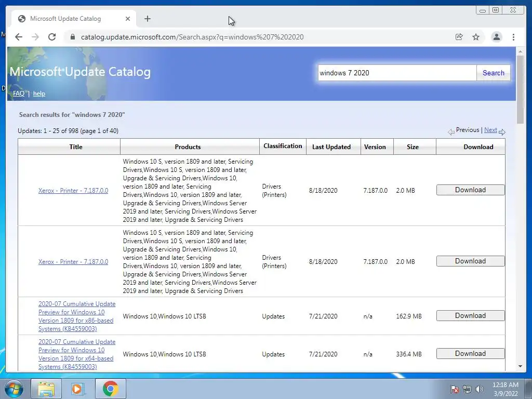
Task: Sort by the Size column header
Action: pyautogui.click(x=413, y=147)
